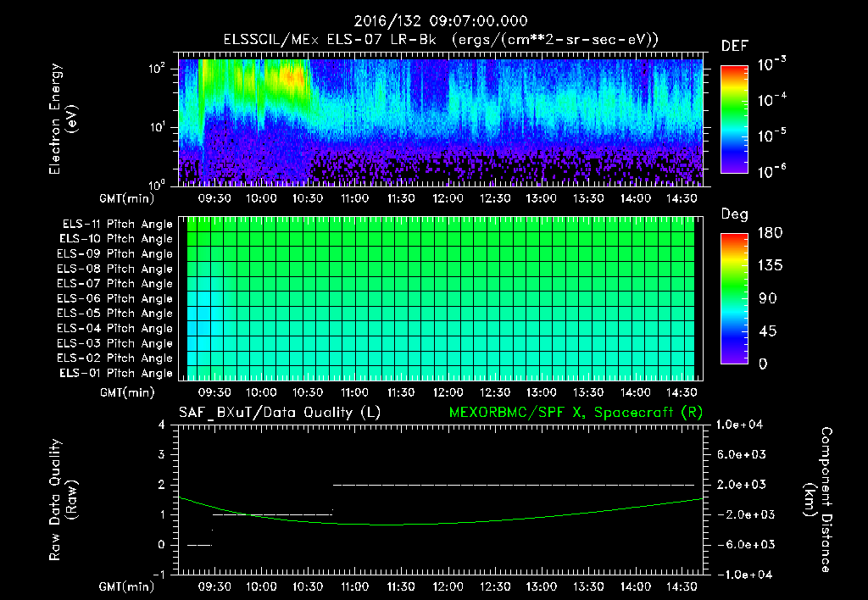Select the ELS-02 Pitch Angle row label
This screenshot has width=868, height=600.
coord(115,358)
